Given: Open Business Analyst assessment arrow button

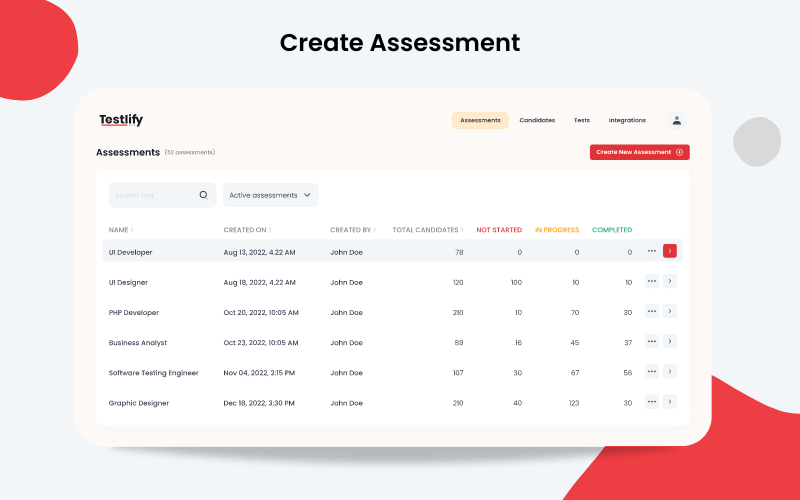Looking at the screenshot, I should tap(670, 341).
